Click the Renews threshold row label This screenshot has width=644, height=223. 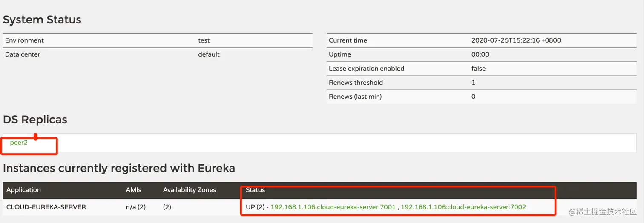[356, 83]
